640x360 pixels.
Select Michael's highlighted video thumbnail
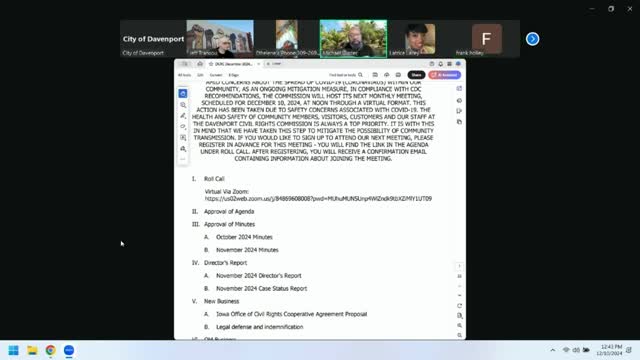353,39
